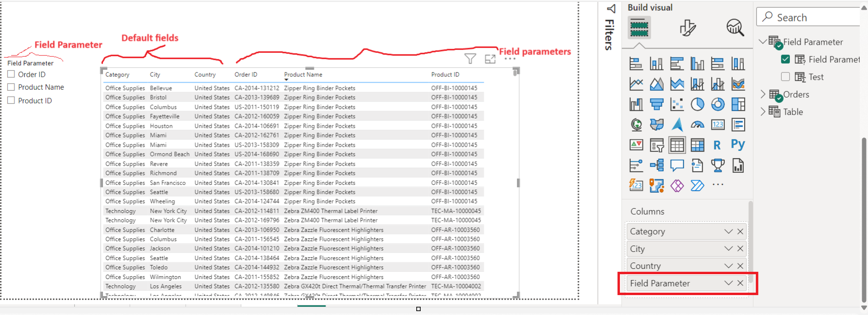Choose the Slicer visual
The height and width of the screenshot is (315, 868).
click(x=656, y=145)
